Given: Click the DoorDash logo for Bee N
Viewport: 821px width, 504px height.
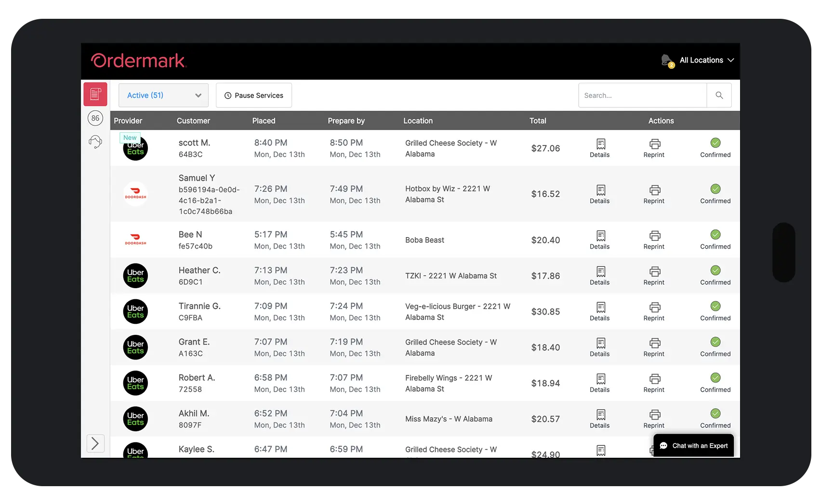Looking at the screenshot, I should coord(135,240).
